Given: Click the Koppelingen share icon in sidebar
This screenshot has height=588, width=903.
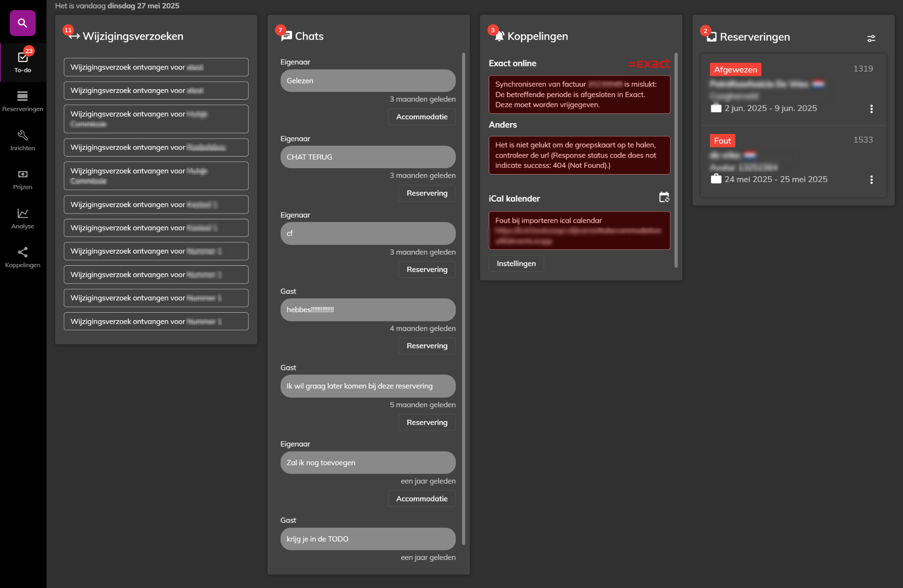Looking at the screenshot, I should point(23,252).
